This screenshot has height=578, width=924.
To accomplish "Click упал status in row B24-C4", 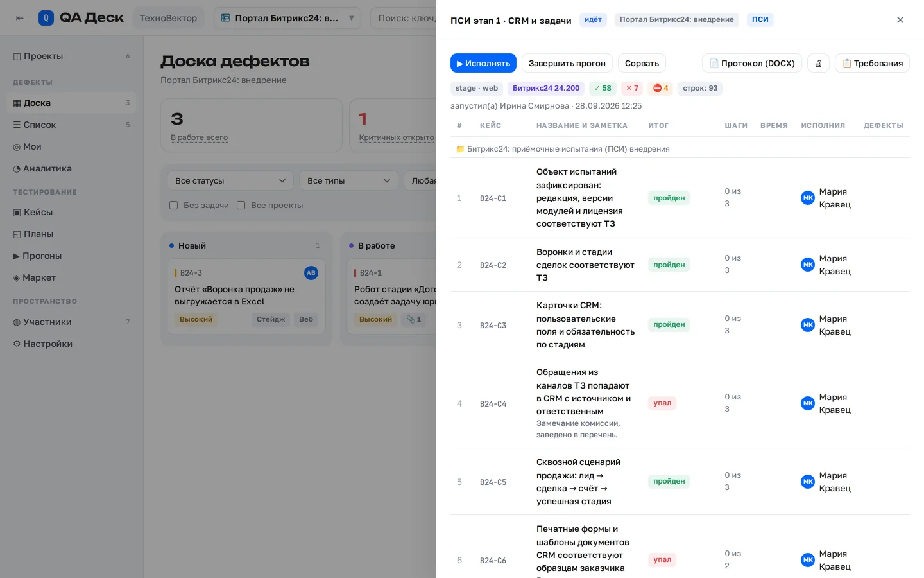I will tap(662, 403).
